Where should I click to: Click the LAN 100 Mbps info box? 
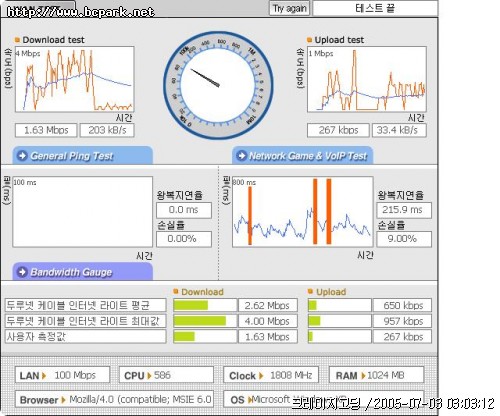62,375
